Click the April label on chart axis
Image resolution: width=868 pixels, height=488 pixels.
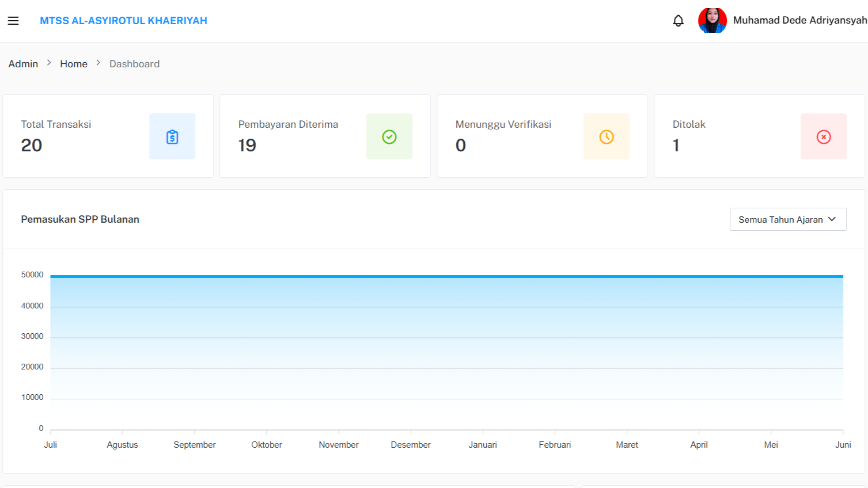(x=699, y=445)
